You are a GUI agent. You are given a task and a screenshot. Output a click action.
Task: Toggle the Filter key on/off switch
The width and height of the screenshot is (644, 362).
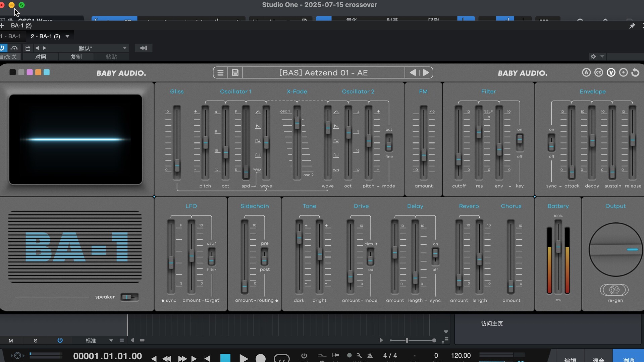tap(520, 143)
